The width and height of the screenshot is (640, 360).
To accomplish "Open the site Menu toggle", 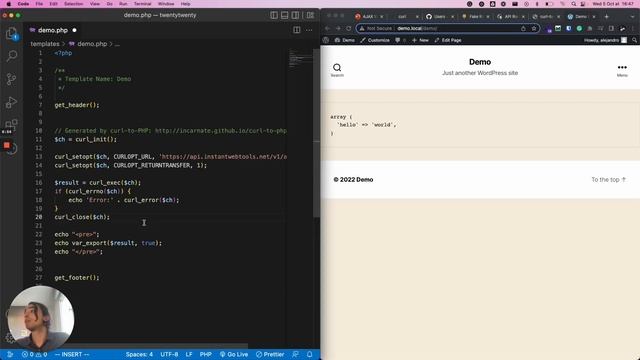I will pyautogui.click(x=622, y=70).
